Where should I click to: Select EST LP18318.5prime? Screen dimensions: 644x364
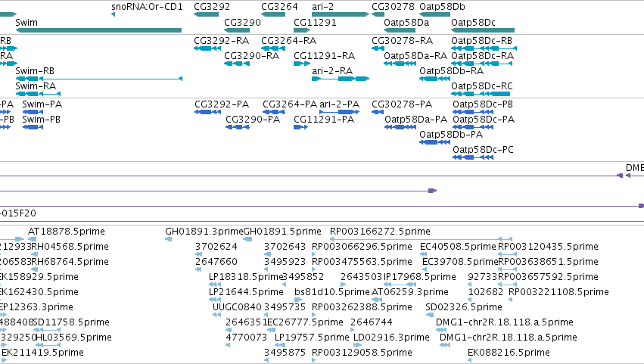click(215, 285)
